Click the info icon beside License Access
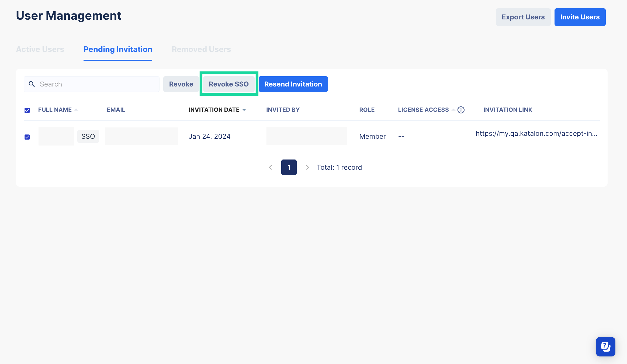This screenshot has width=627, height=364. click(x=461, y=110)
